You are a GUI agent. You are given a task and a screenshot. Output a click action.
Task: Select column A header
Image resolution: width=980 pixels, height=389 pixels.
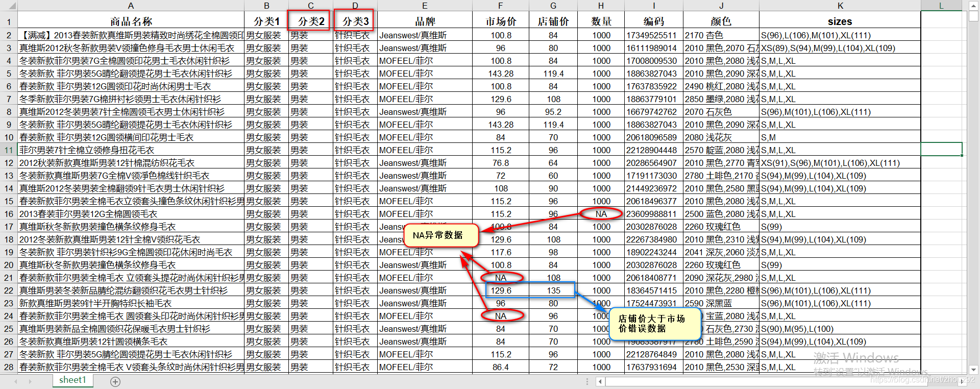131,6
